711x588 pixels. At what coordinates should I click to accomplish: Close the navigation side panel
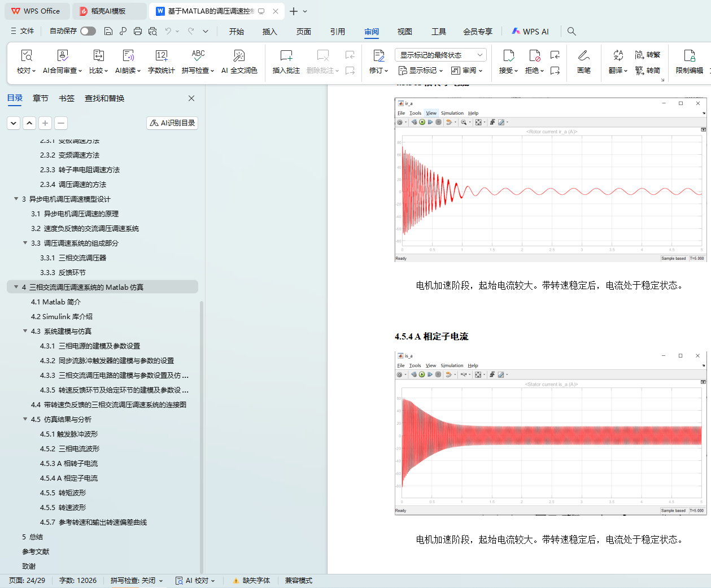click(191, 98)
